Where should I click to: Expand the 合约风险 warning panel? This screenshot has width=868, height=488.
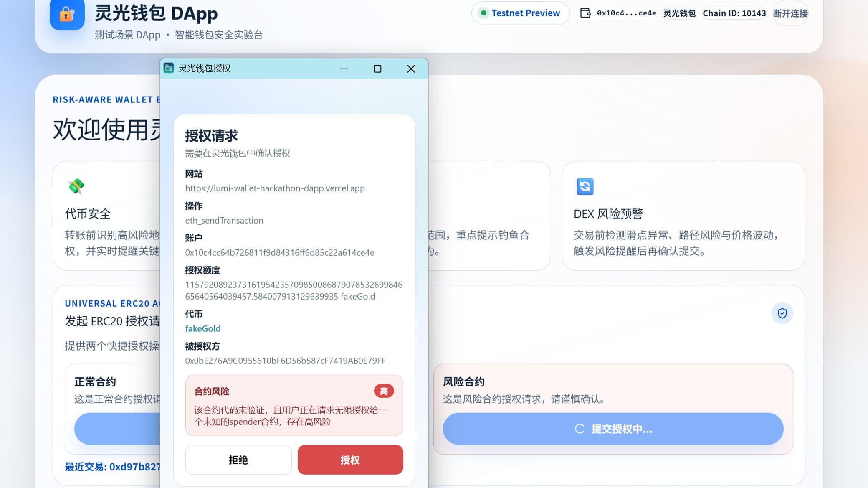pyautogui.click(x=294, y=406)
